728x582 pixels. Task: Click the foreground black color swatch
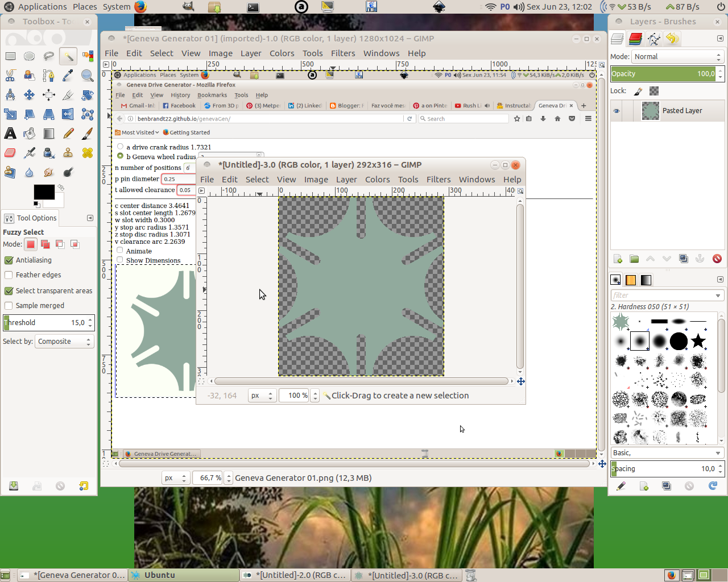pos(44,192)
